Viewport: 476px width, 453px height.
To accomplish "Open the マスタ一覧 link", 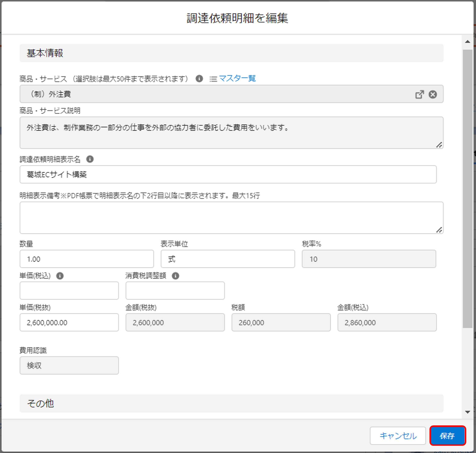I will pos(237,78).
